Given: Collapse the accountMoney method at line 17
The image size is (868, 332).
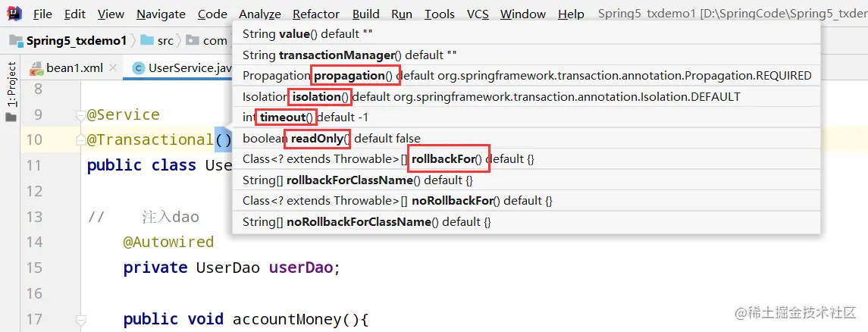Looking at the screenshot, I should (80, 320).
